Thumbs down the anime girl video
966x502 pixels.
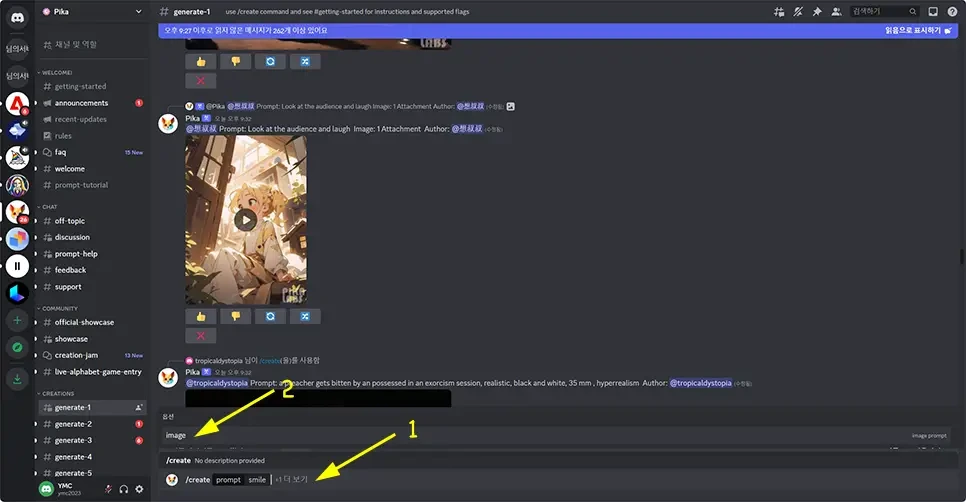[235, 317]
